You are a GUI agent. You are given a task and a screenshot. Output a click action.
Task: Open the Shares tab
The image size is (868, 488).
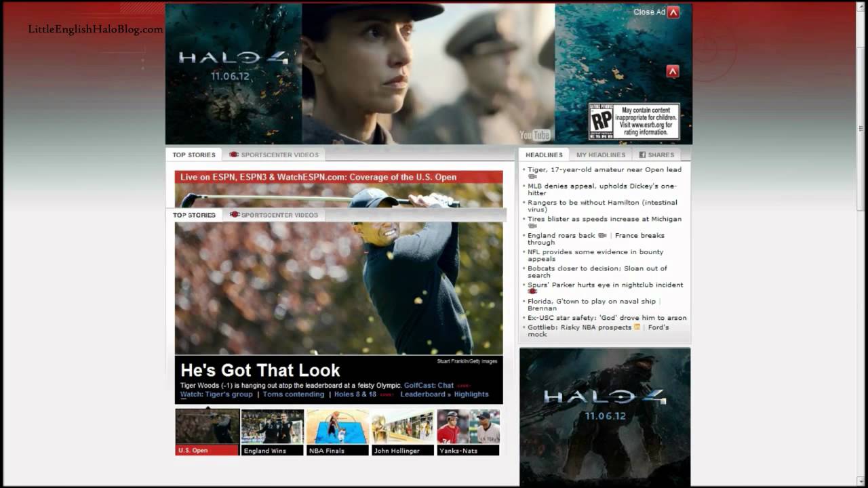[656, 155]
